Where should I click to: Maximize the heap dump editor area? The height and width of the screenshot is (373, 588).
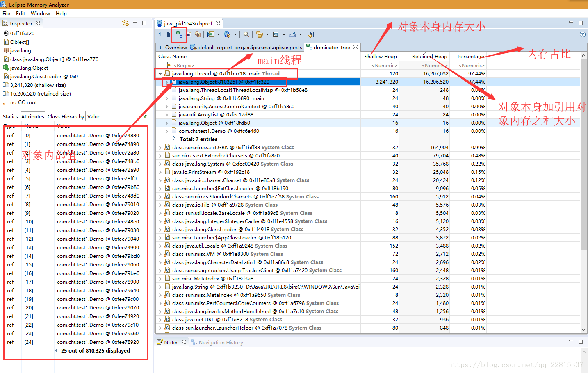581,23
